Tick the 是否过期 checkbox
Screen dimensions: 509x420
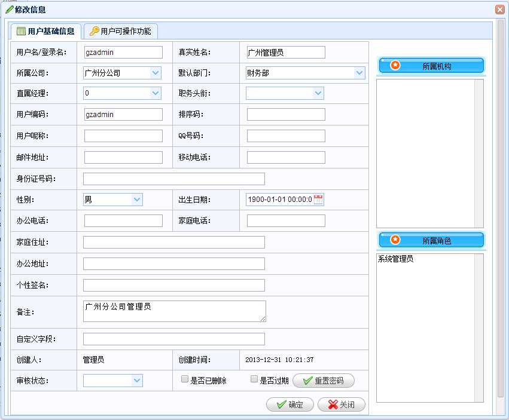pyautogui.click(x=254, y=379)
